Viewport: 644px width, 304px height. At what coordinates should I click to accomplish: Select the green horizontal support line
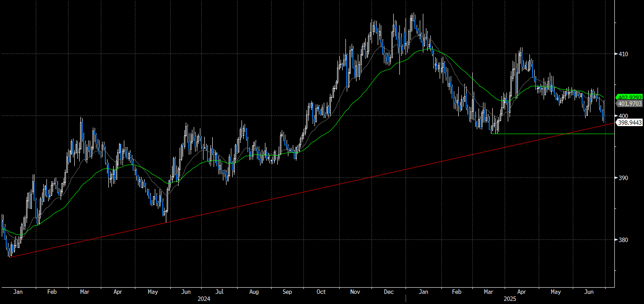(x=553, y=134)
